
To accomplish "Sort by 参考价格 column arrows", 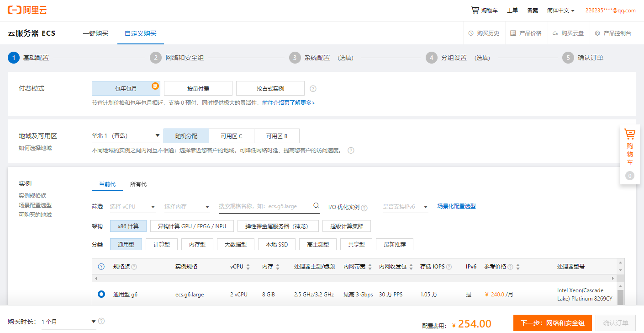I will coord(518,267).
